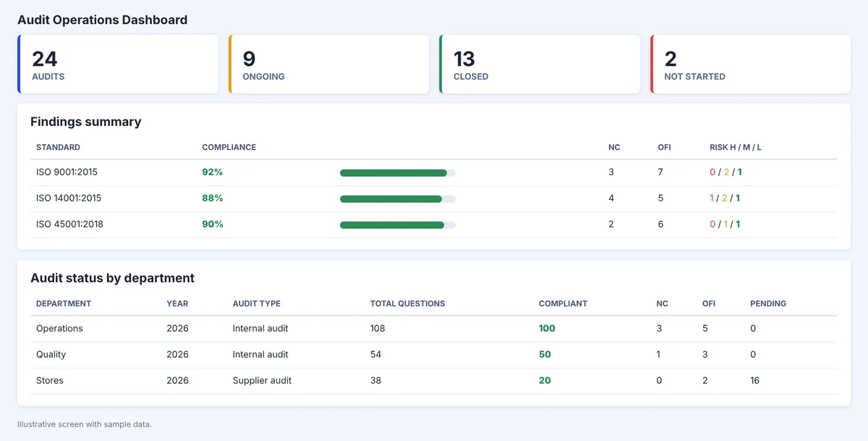Click the ISO 45001:2018 compliance progress bar
The height and width of the screenshot is (441, 868).
coord(398,225)
